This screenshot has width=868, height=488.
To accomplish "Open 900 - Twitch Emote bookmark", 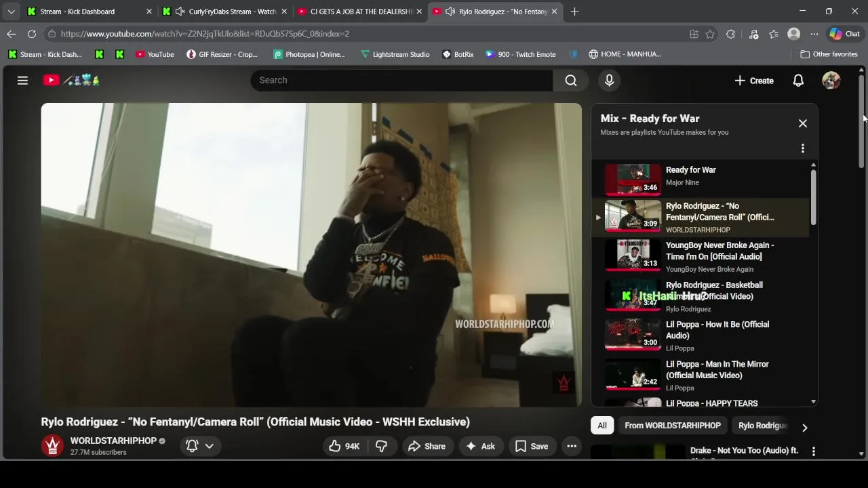I will 521,54.
